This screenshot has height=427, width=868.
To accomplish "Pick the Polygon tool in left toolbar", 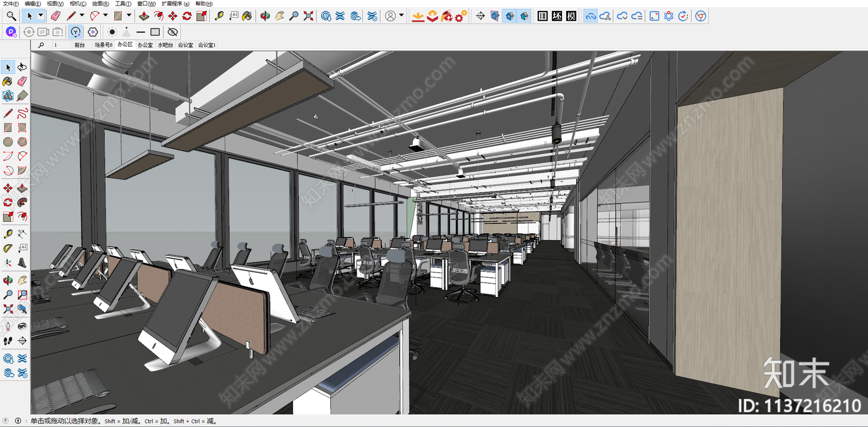I will pyautogui.click(x=22, y=142).
